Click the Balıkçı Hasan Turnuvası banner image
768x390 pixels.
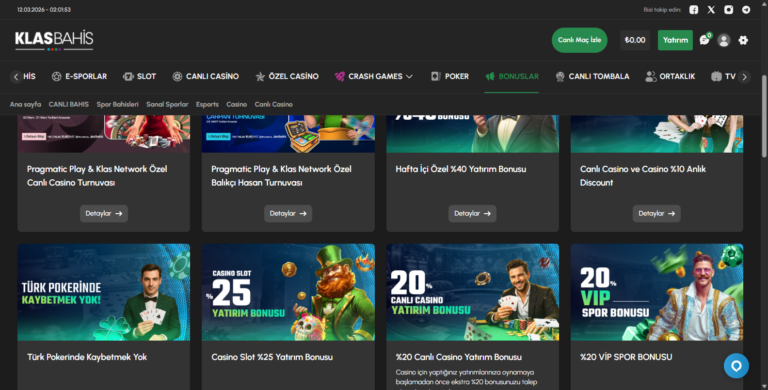coord(288,134)
